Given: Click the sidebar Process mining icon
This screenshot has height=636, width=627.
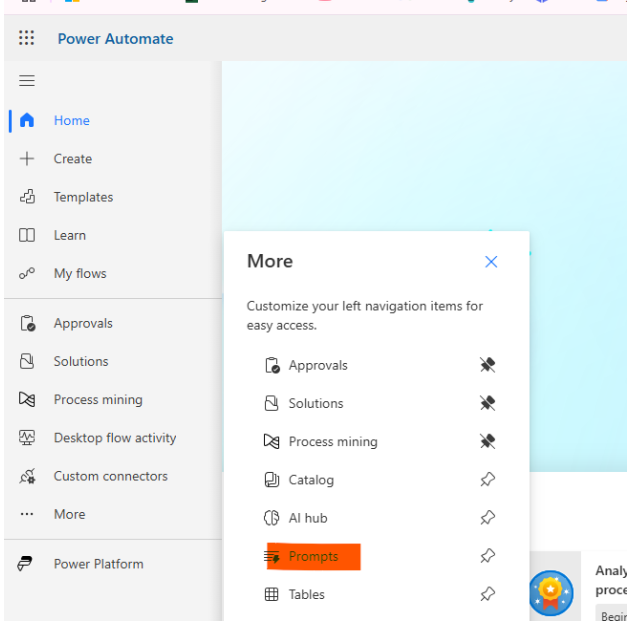Looking at the screenshot, I should (27, 400).
